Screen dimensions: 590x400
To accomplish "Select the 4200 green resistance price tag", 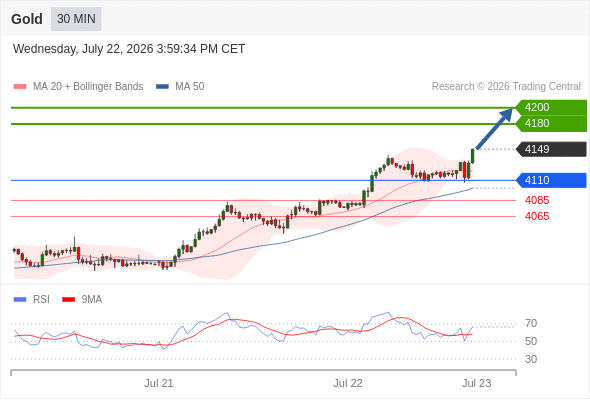I will tap(551, 108).
